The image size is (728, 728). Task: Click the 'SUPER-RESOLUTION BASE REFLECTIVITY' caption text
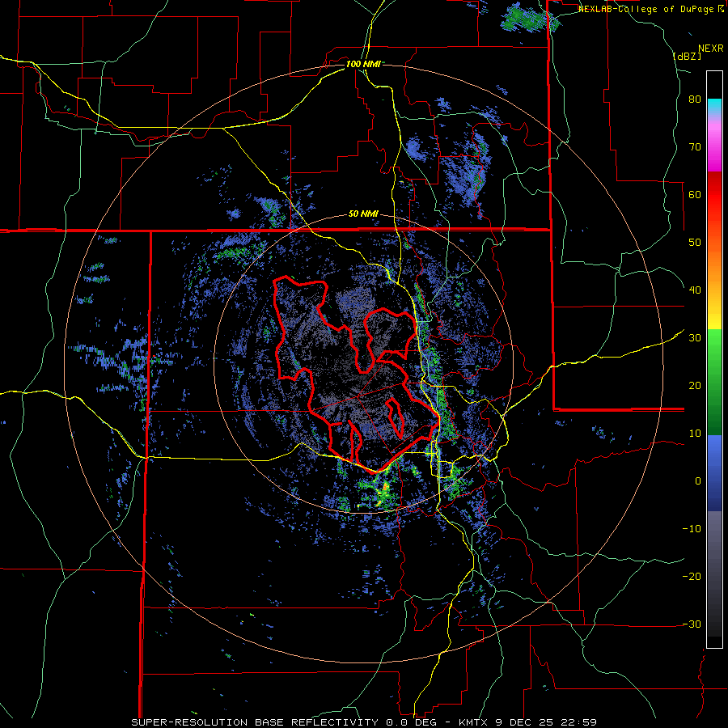point(255,722)
